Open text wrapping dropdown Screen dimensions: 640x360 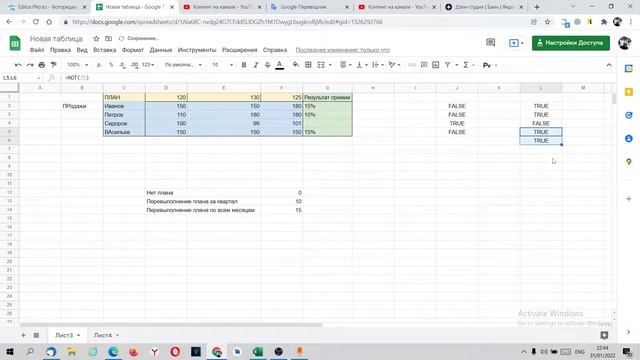378,65
